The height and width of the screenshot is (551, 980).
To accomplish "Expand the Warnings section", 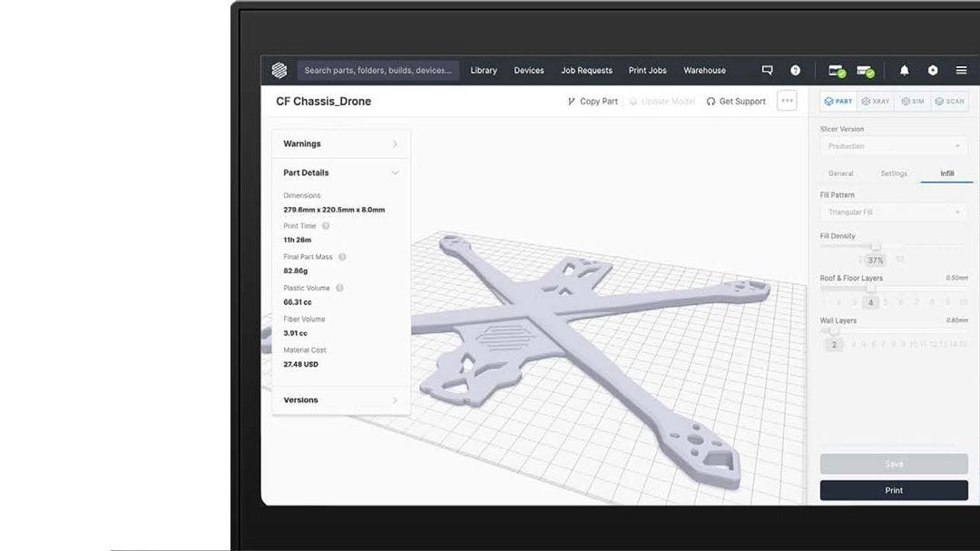I will 340,143.
